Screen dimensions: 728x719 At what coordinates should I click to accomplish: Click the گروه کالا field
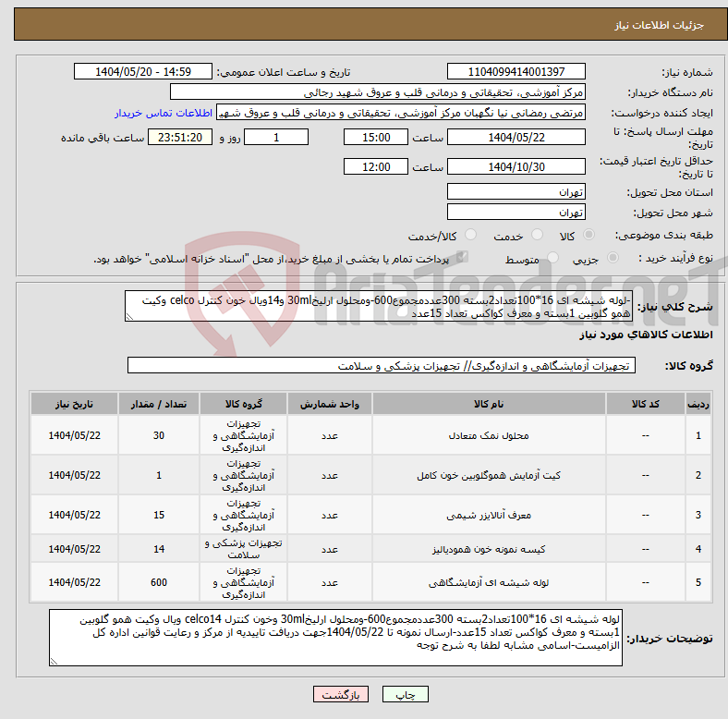click(382, 365)
